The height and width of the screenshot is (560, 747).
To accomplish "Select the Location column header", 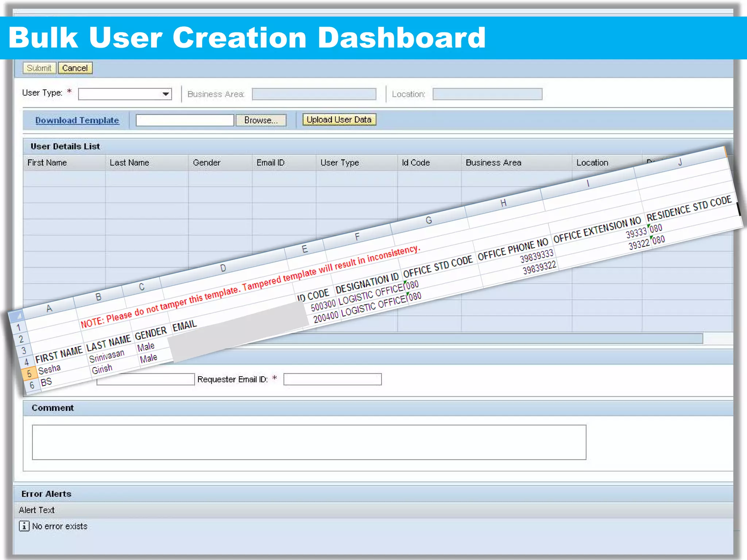I will pos(607,163).
